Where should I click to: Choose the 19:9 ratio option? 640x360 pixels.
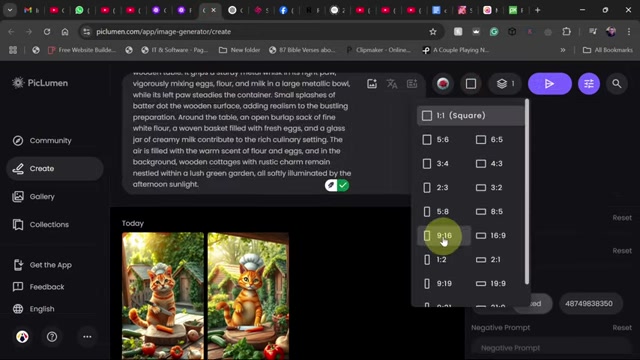click(491, 284)
